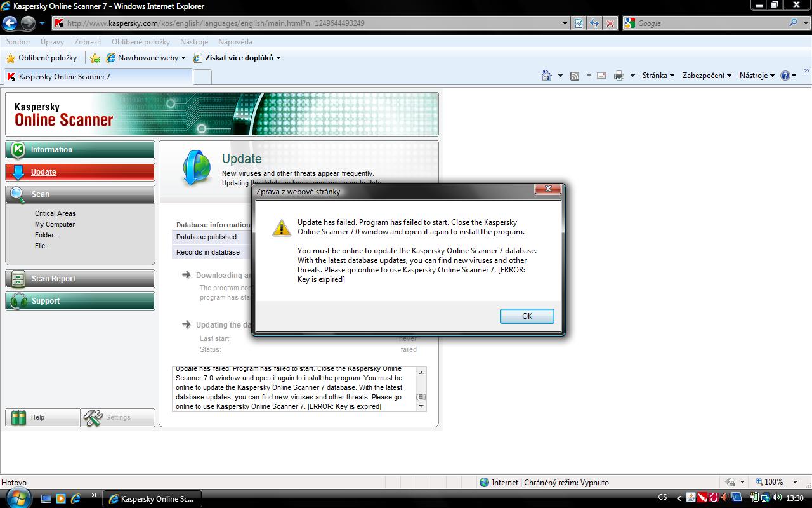Click the Kaspersky Online Sc... taskbar button
The width and height of the screenshot is (812, 508).
(x=152, y=499)
